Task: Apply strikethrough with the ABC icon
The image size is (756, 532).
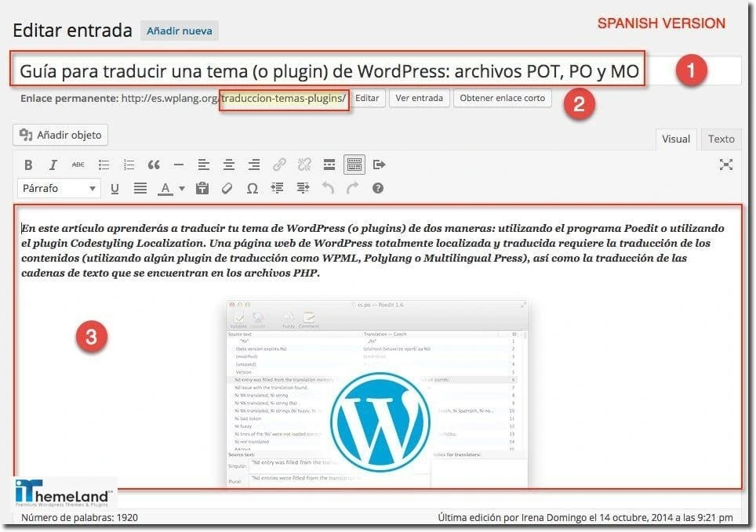Action: click(x=78, y=165)
